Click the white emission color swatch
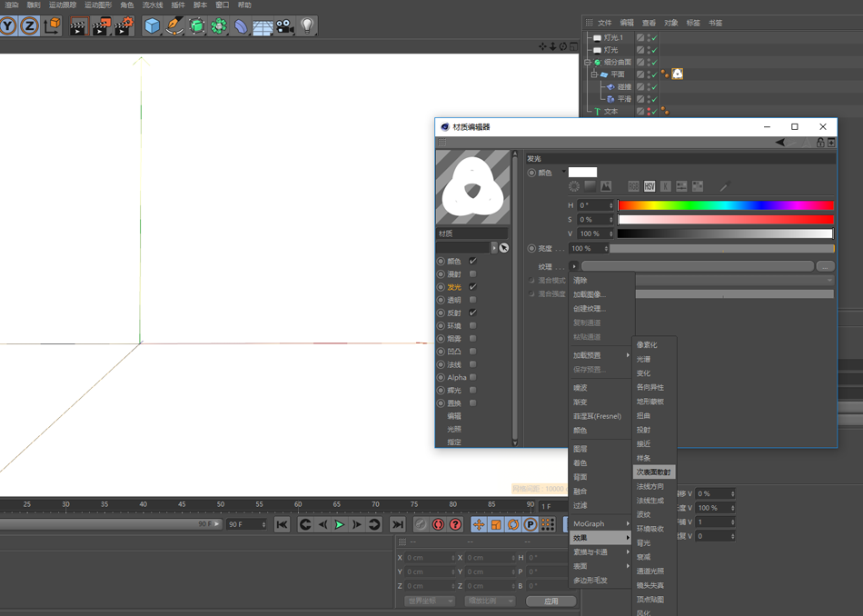This screenshot has width=863, height=616. tap(583, 173)
